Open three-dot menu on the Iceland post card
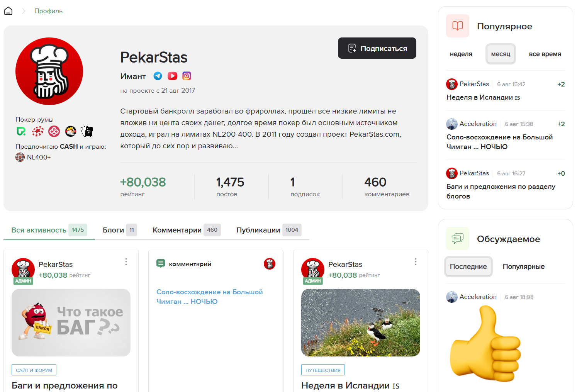 pos(416,262)
